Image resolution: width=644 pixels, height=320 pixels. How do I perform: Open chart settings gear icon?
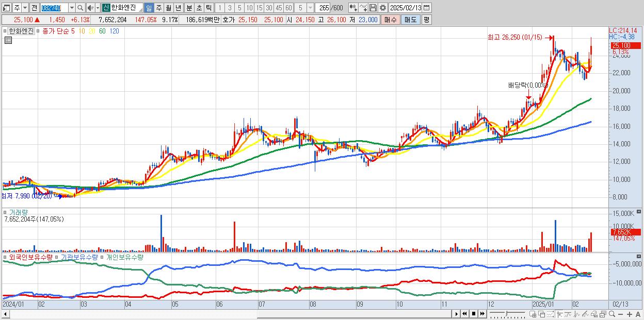click(382, 8)
